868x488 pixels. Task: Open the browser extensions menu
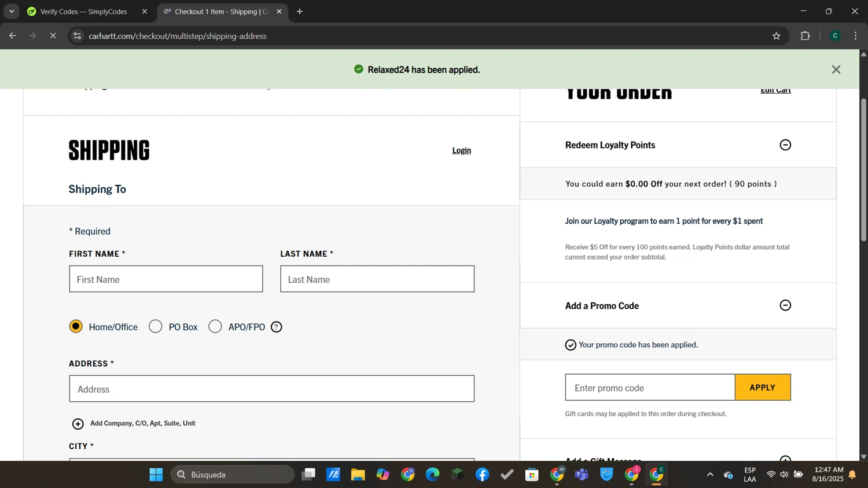805,36
